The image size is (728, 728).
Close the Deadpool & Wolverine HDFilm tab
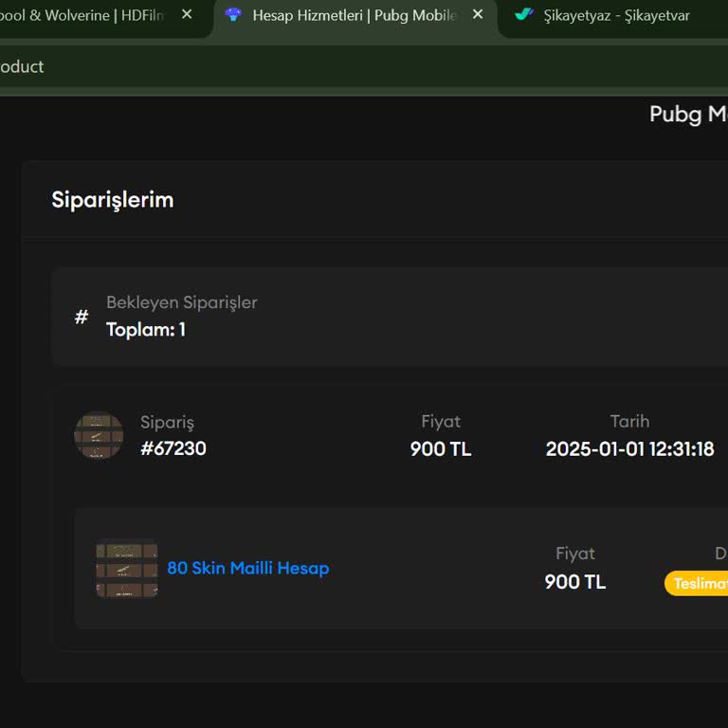187,15
